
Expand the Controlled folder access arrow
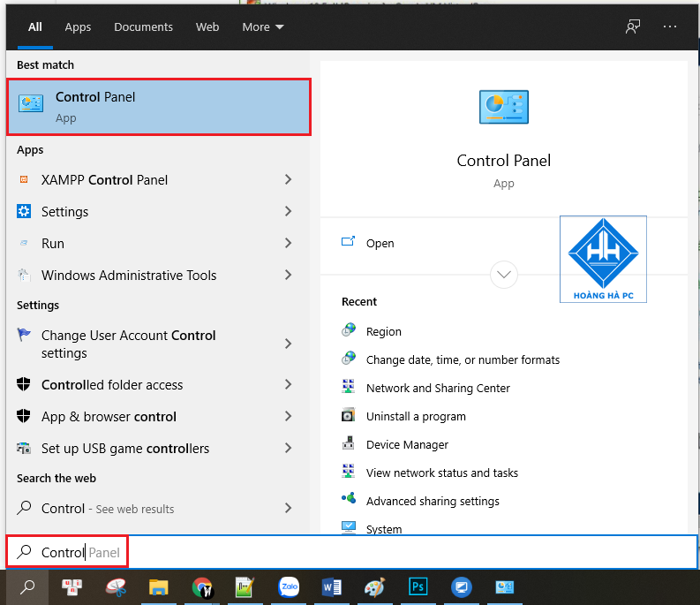click(x=289, y=384)
